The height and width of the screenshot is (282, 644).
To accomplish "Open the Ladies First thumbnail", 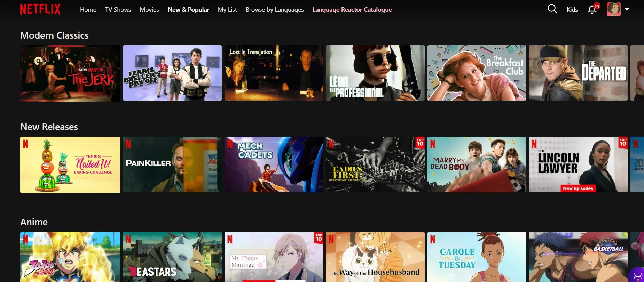I will pos(375,164).
